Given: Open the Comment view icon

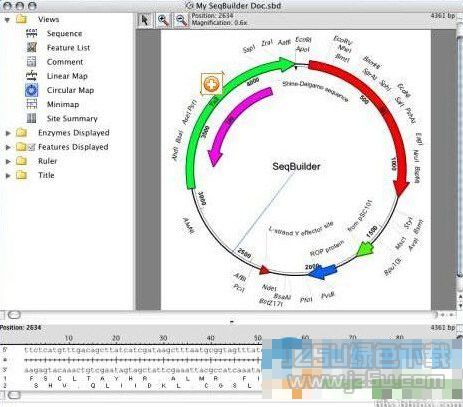Looking at the screenshot, I should 31,62.
